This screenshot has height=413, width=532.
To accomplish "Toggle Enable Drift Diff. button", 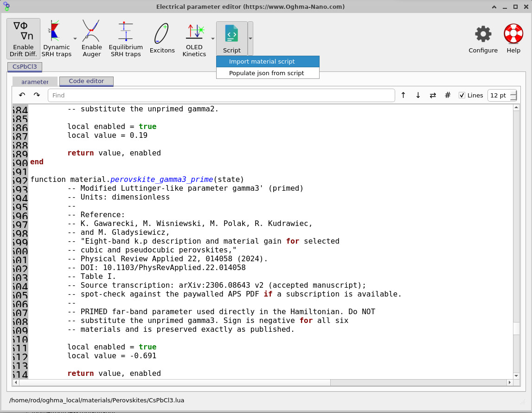I will 23,39.
